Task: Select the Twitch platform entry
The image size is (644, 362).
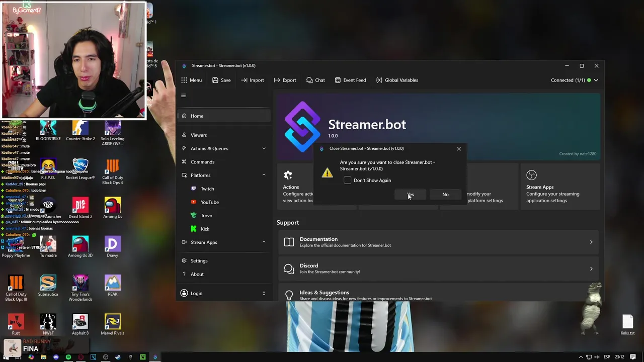Action: pyautogui.click(x=207, y=189)
